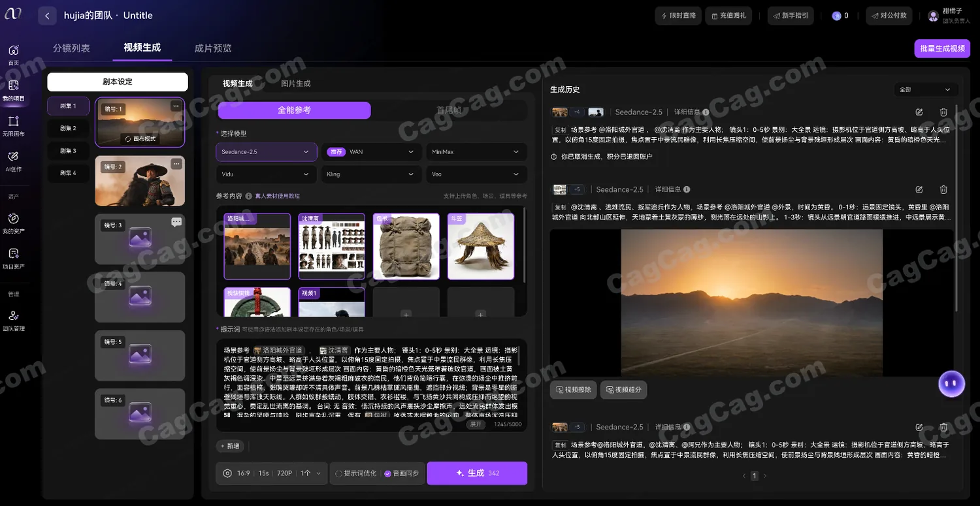Click inside the 提示词 prompt text box
Screen dimensions: 980x506
(371, 385)
